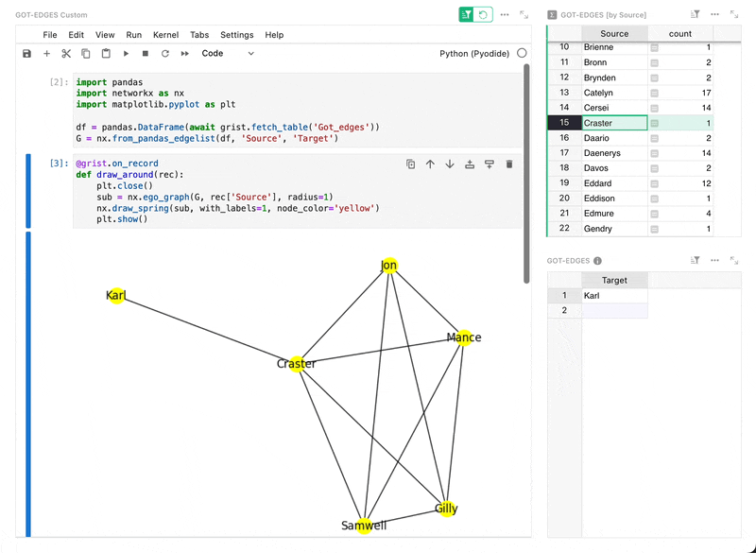Delete the draw_around cell with trash icon
Screen dimensions: 756x553
(509, 164)
